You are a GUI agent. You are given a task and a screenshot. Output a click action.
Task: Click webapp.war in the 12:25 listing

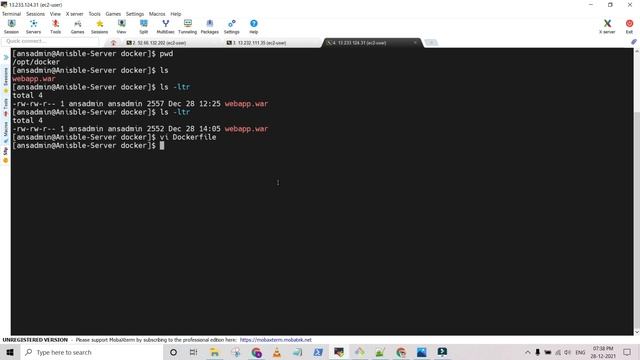tap(246, 104)
